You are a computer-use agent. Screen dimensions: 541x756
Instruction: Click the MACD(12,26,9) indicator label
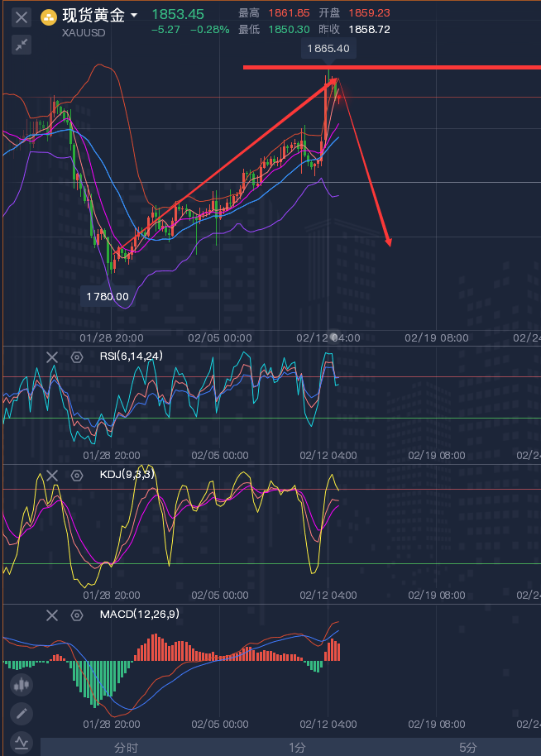point(139,615)
